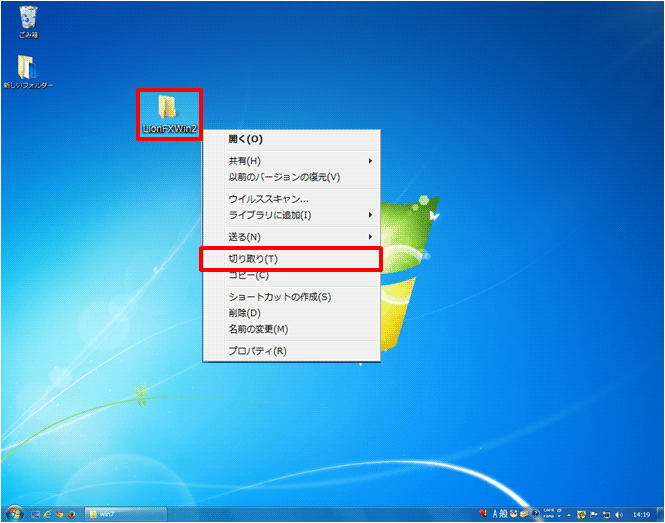Open language bar options small arrow

click(x=559, y=516)
